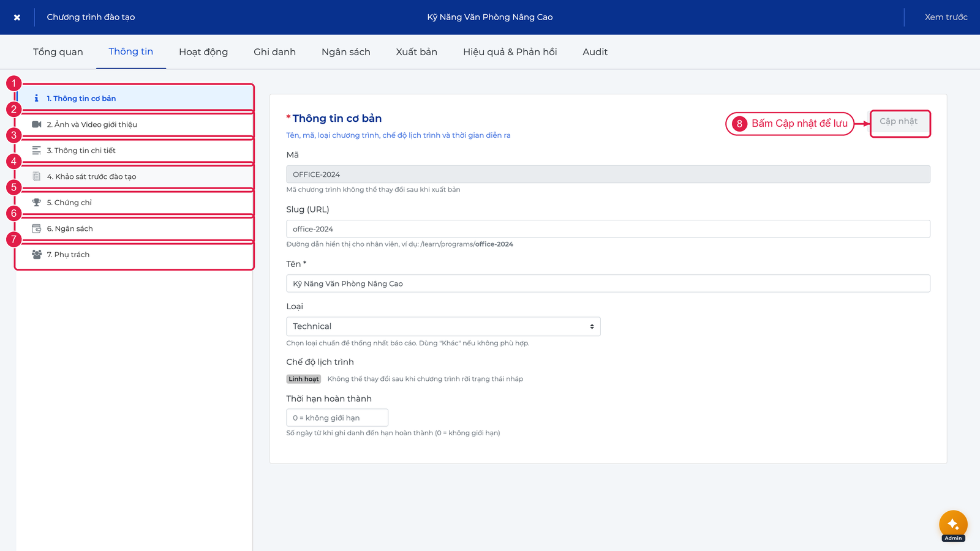Open the Ghi danh tab
The width and height of the screenshot is (980, 551).
tap(274, 52)
